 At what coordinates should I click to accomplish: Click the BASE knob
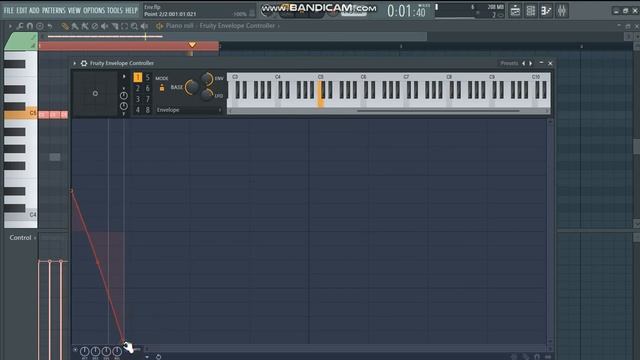pyautogui.click(x=191, y=87)
